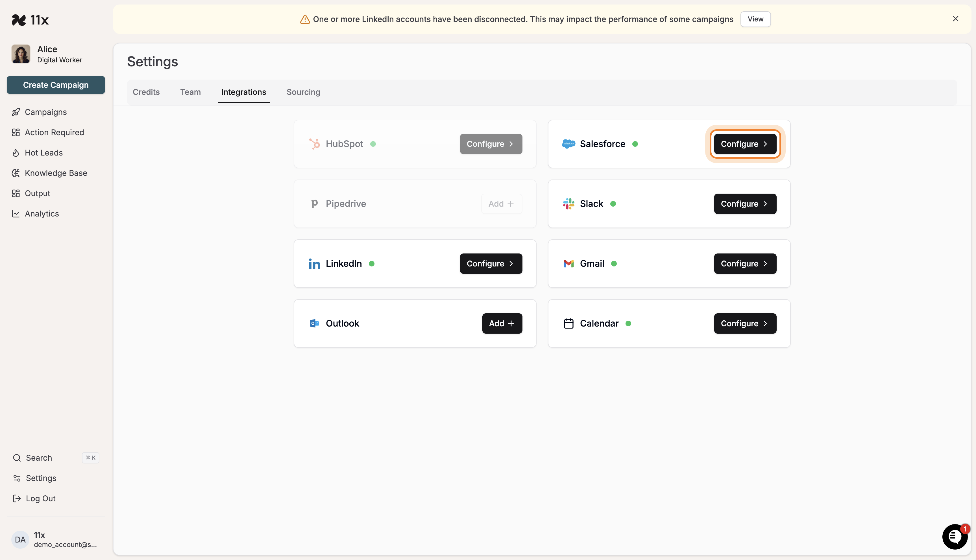Expand the Slack Configure options
Image resolution: width=976 pixels, height=560 pixels.
coord(744,204)
